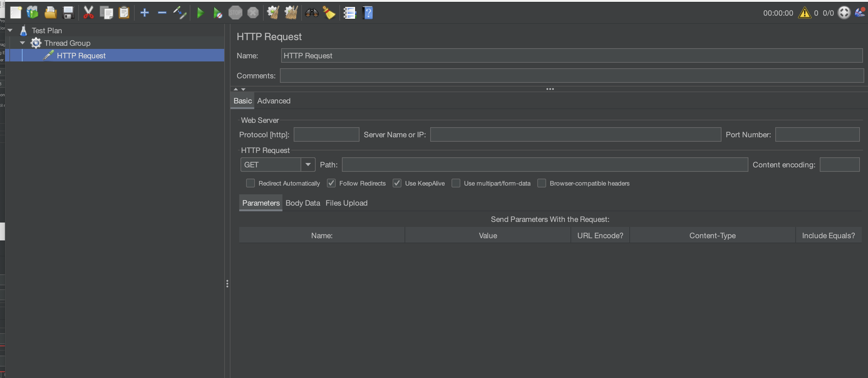Uncheck Follow Redirects option

coord(331,183)
